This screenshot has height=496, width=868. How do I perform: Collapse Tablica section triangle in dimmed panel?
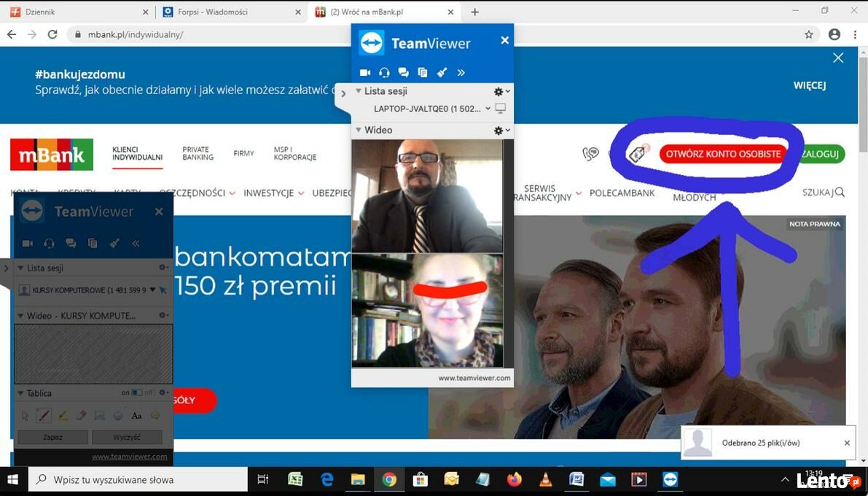point(20,393)
